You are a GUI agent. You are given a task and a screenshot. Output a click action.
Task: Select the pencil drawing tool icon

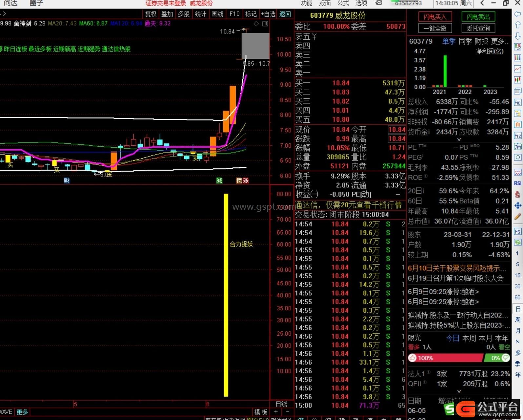pos(517,217)
